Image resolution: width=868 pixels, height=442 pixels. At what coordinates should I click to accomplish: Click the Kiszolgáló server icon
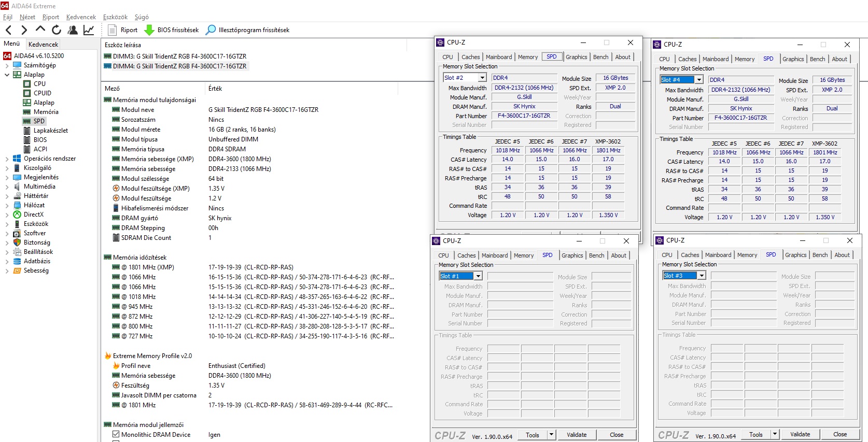17,168
